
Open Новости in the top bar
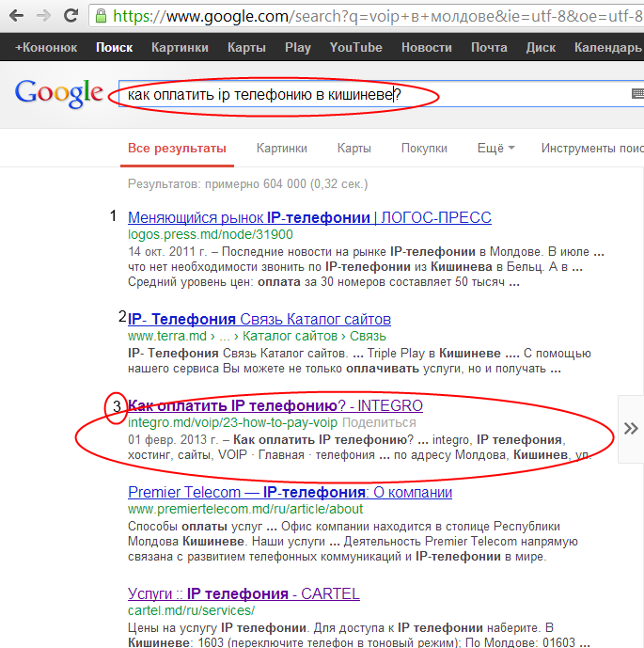click(427, 48)
